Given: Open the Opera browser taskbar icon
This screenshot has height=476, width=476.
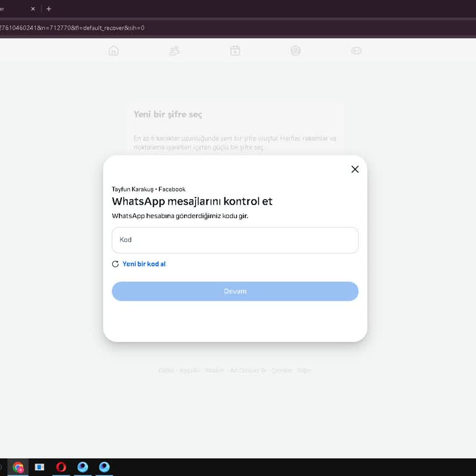Looking at the screenshot, I should 61,467.
